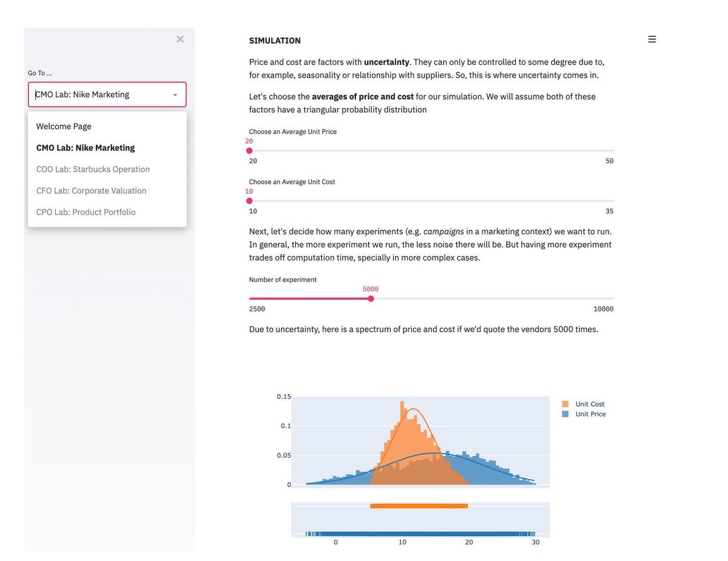Click the min value 2500 of experiment slider

coord(257,309)
